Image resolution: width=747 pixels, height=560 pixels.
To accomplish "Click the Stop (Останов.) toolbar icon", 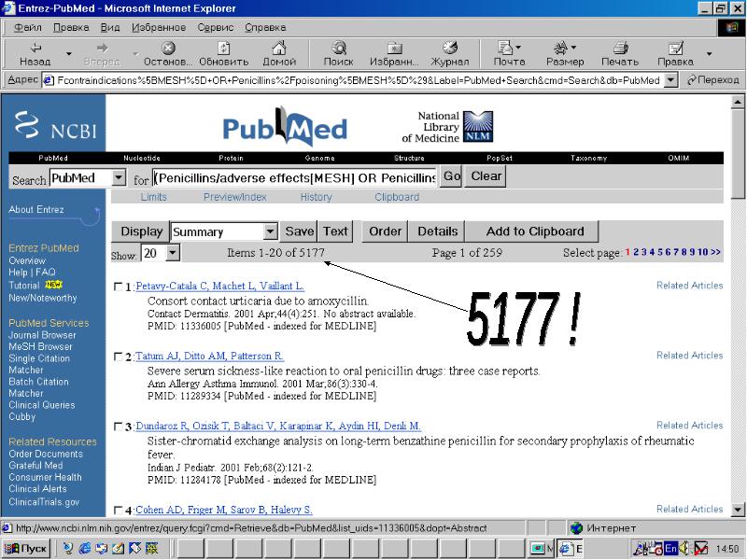I will pyautogui.click(x=168, y=49).
